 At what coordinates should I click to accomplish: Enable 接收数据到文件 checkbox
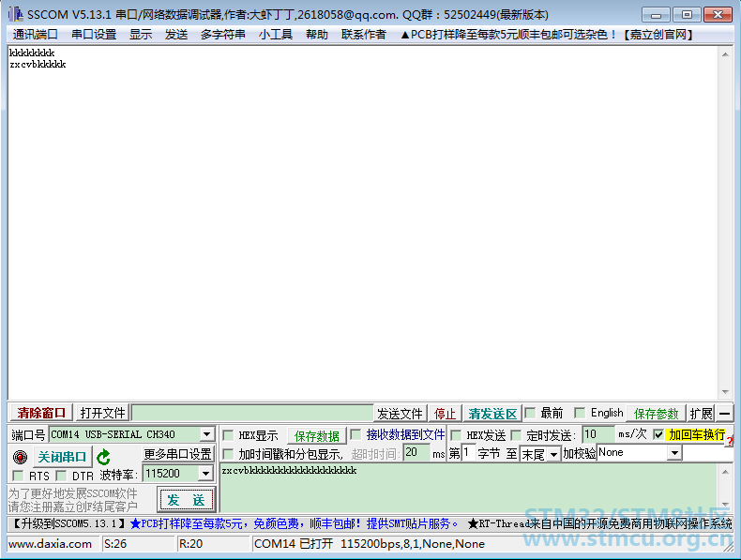click(355, 433)
